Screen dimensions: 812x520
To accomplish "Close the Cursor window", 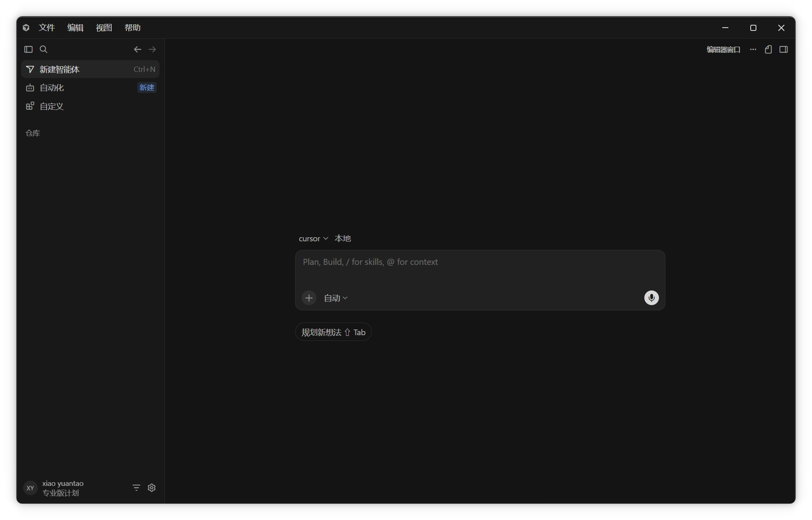I will [x=781, y=28].
